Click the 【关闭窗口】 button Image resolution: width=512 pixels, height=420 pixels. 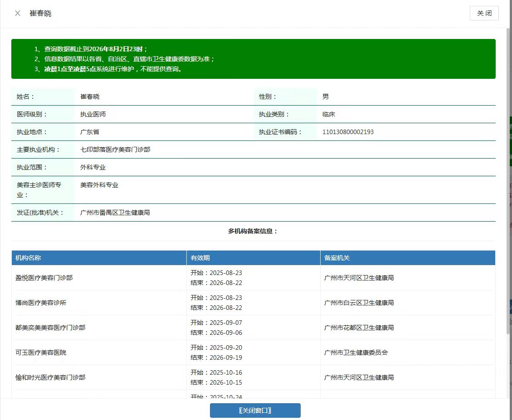(255, 410)
